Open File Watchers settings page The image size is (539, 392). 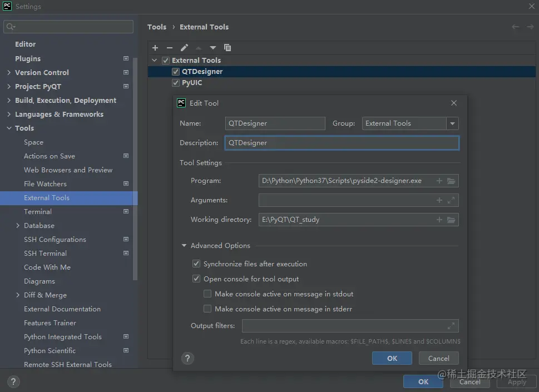point(45,184)
